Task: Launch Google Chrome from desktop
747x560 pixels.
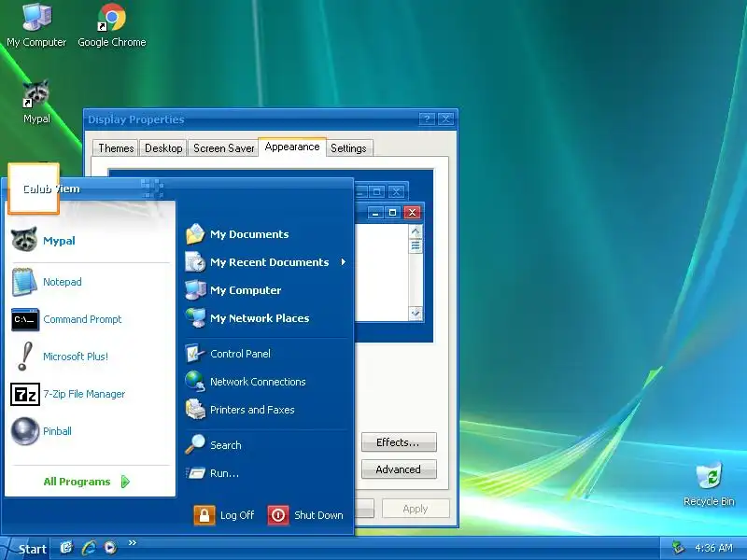Action: click(112, 25)
